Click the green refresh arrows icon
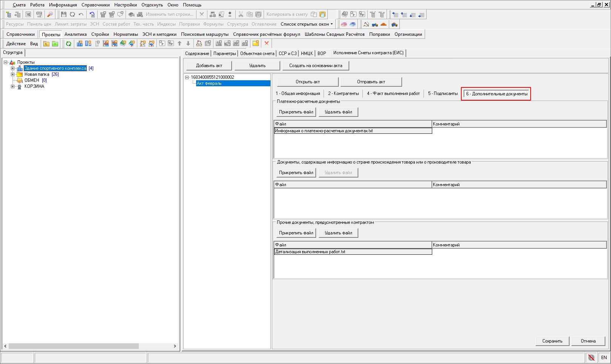The image size is (611, 364). point(69,44)
